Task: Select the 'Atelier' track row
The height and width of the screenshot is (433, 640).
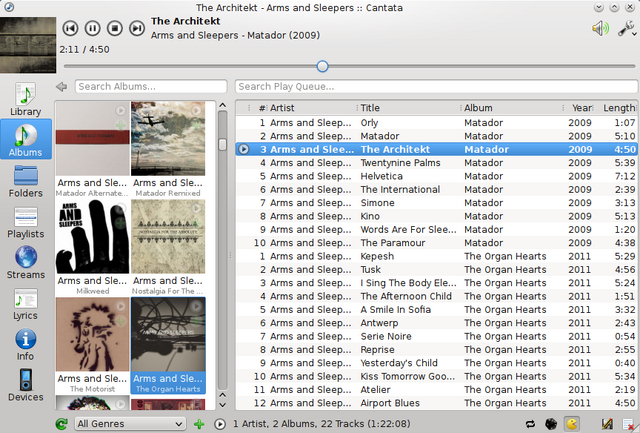Action: (x=436, y=390)
